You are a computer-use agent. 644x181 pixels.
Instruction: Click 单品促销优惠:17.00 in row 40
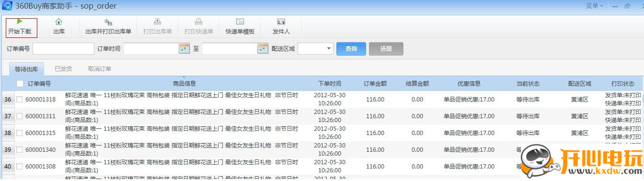coord(469,167)
